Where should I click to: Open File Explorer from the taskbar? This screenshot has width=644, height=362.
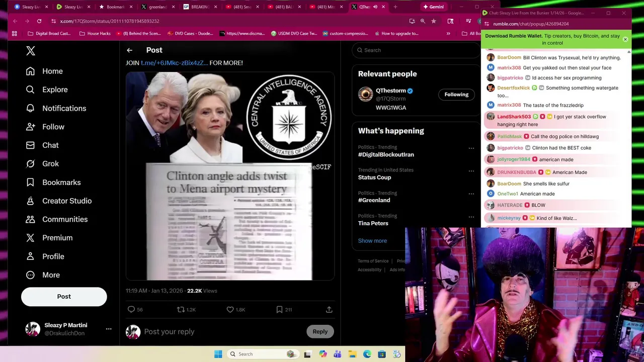pyautogui.click(x=352, y=354)
